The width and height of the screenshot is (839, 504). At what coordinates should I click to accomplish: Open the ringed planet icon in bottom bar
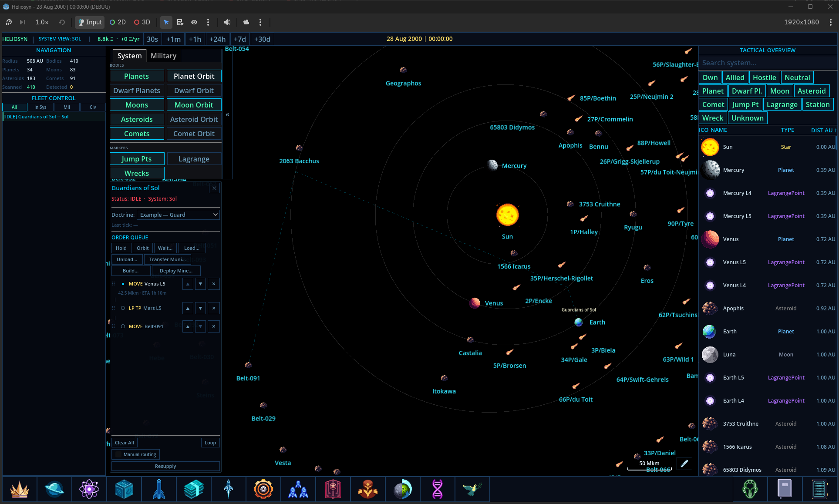click(x=54, y=489)
